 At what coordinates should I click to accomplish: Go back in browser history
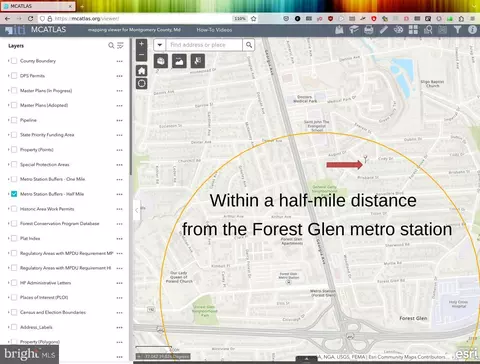point(7,19)
